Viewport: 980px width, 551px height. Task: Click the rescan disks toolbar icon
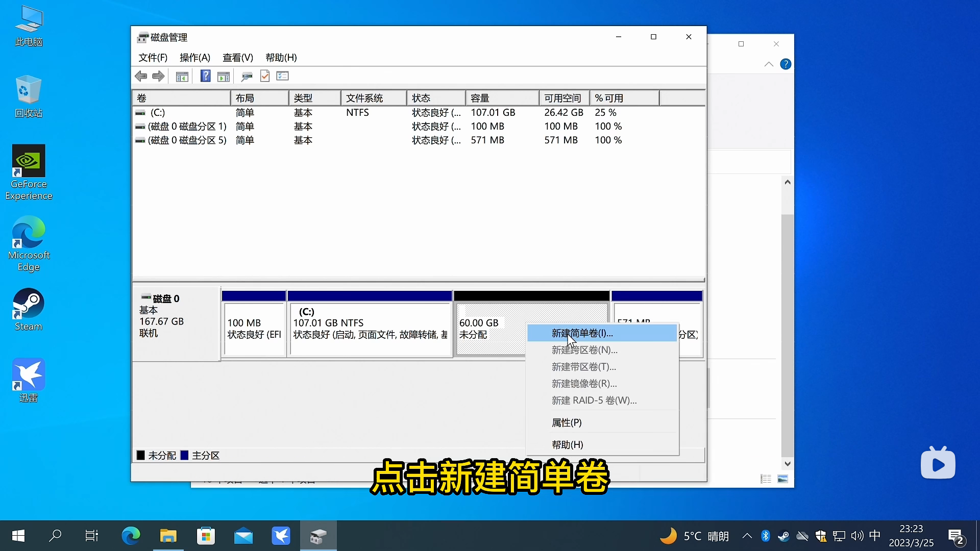247,77
